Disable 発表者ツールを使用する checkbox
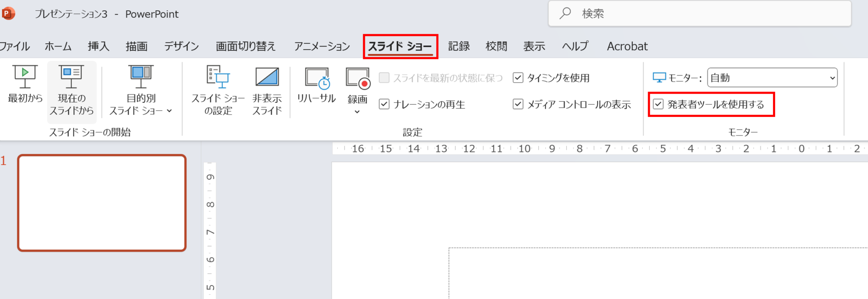 (658, 104)
